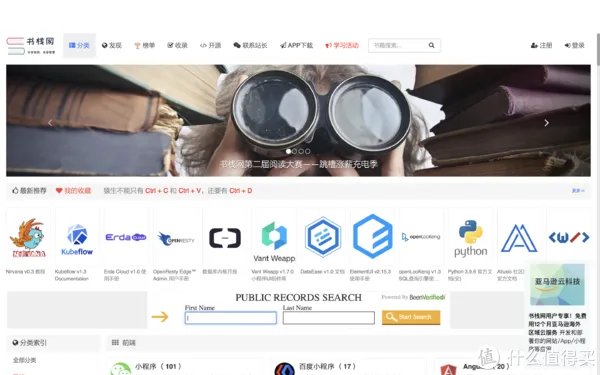This screenshot has height=375, width=600.
Task: Click the Last Name input field
Action: pos(329,318)
